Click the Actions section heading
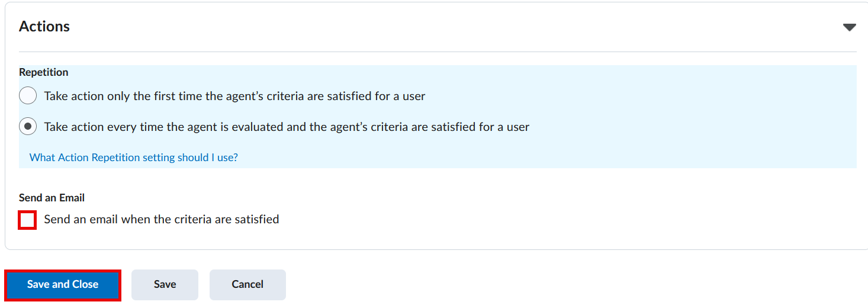Image resolution: width=868 pixels, height=308 pixels. (44, 27)
